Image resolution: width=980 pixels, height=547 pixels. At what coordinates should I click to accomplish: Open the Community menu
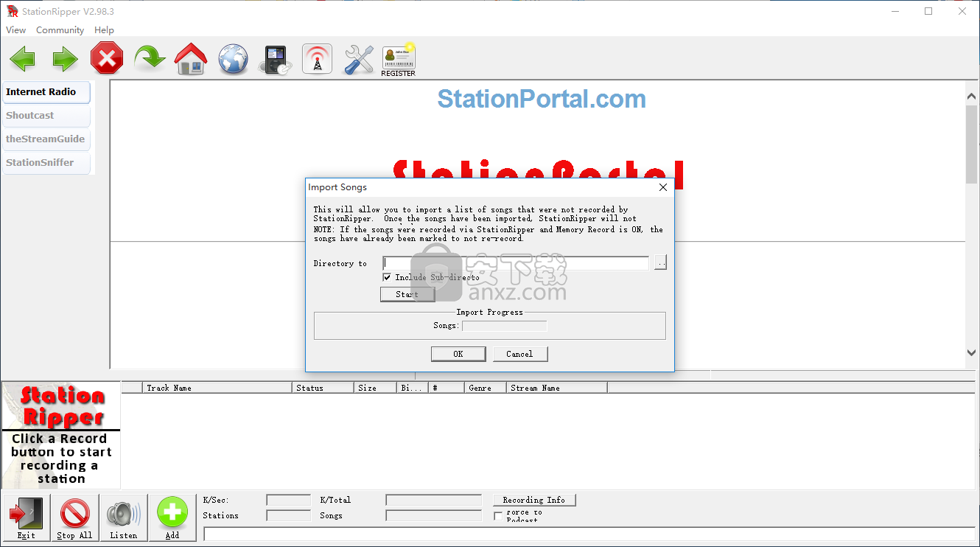pyautogui.click(x=60, y=30)
